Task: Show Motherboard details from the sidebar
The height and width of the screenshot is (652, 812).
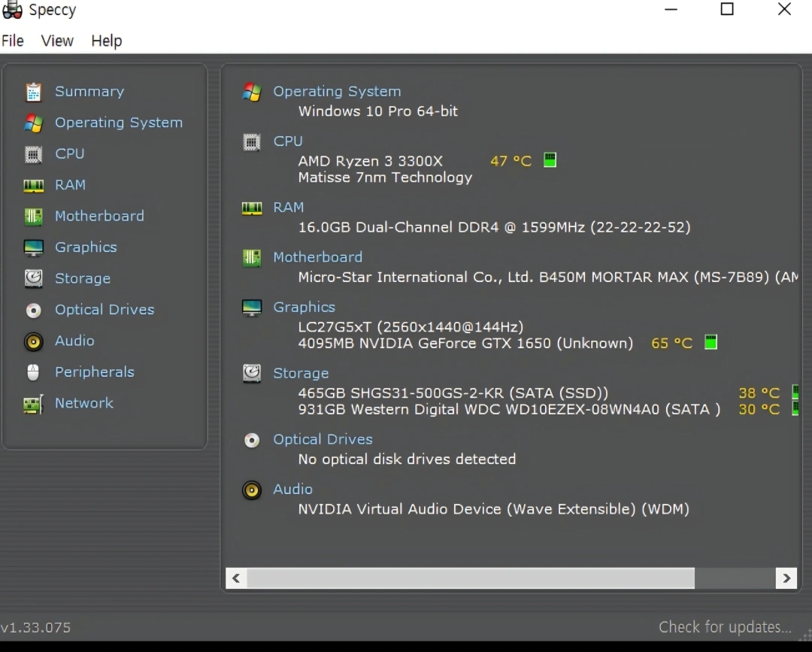Action: [x=99, y=216]
